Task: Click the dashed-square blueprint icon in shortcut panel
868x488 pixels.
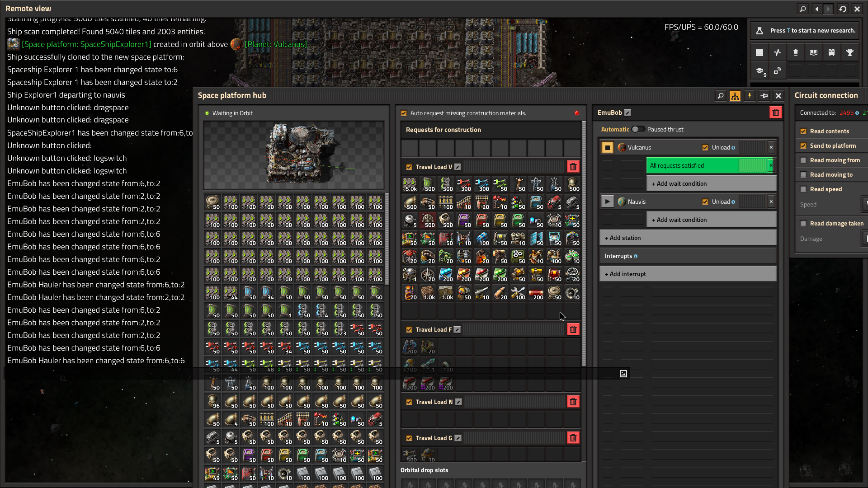Action: [x=759, y=52]
